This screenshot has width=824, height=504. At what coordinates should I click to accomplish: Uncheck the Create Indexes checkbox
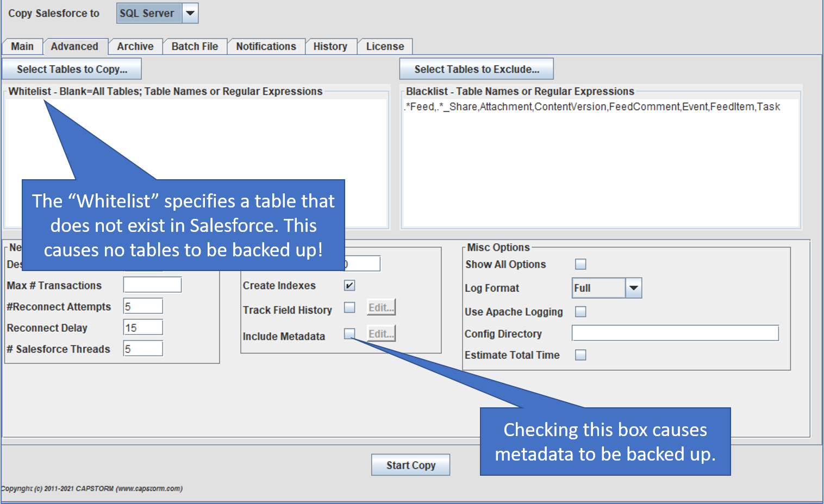(349, 285)
